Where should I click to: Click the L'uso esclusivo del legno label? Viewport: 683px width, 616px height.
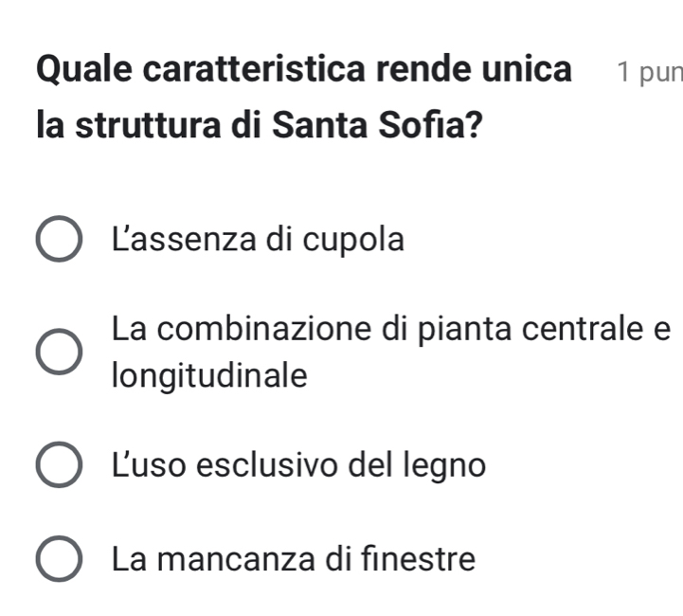point(298,465)
